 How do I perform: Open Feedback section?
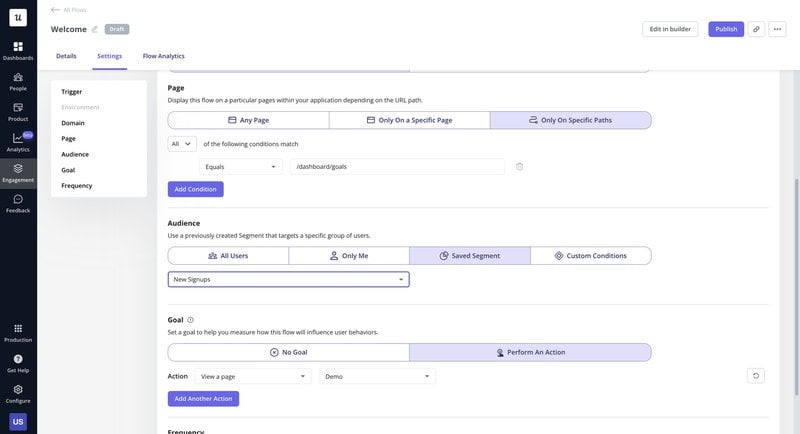click(x=18, y=204)
